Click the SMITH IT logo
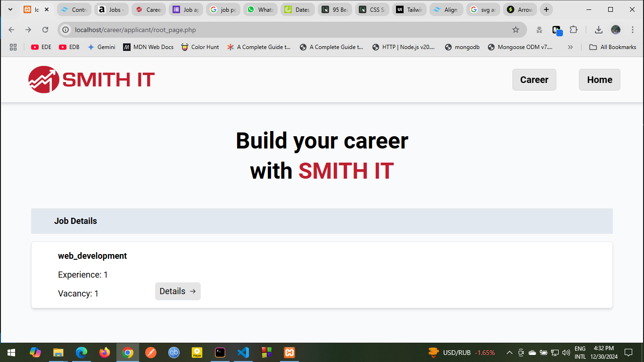The width and height of the screenshot is (644, 362). coord(91,80)
